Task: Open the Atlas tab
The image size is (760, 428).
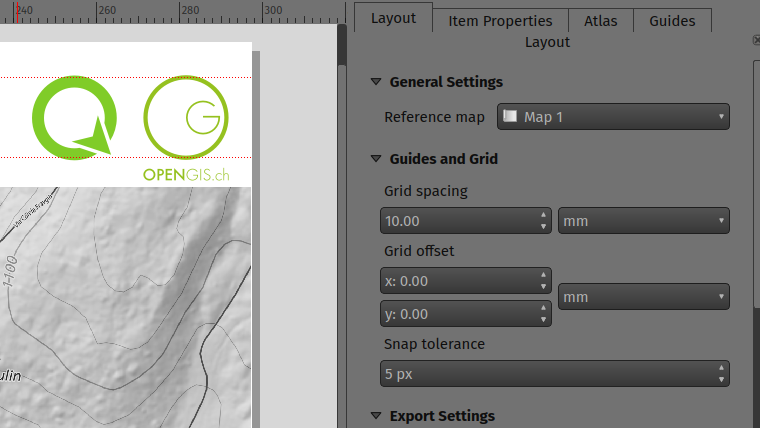Action: pos(601,20)
